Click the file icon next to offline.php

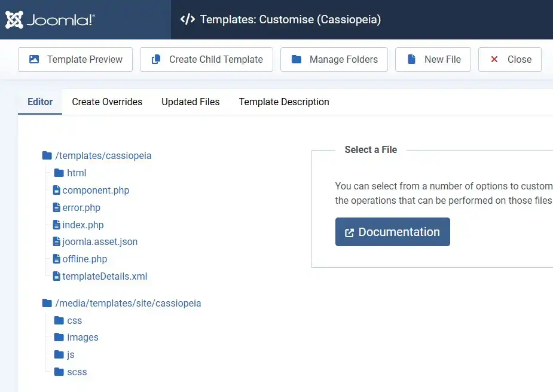point(56,259)
